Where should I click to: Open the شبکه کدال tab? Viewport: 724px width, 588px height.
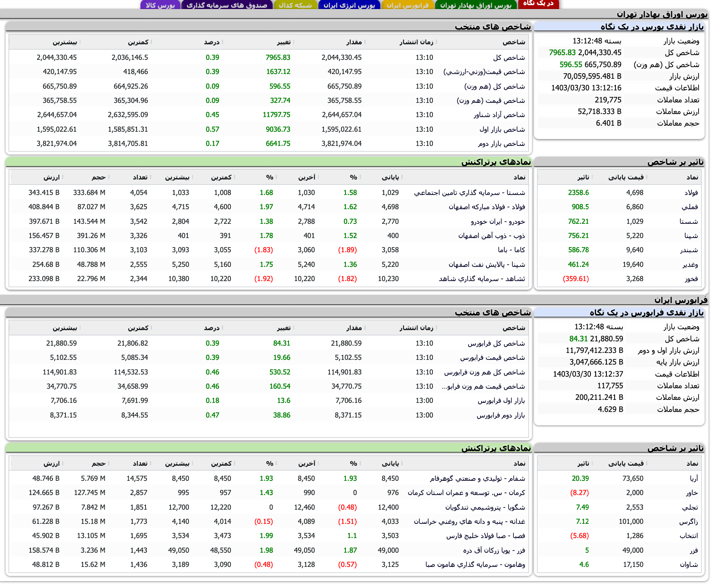click(x=295, y=5)
